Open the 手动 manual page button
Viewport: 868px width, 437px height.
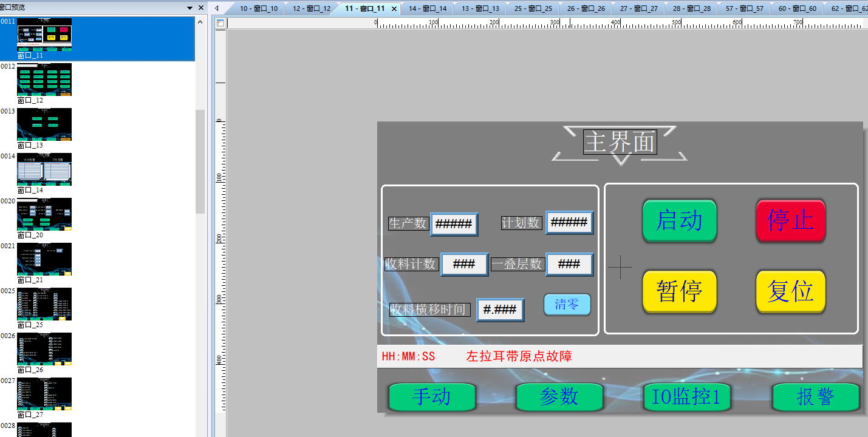pyautogui.click(x=432, y=397)
